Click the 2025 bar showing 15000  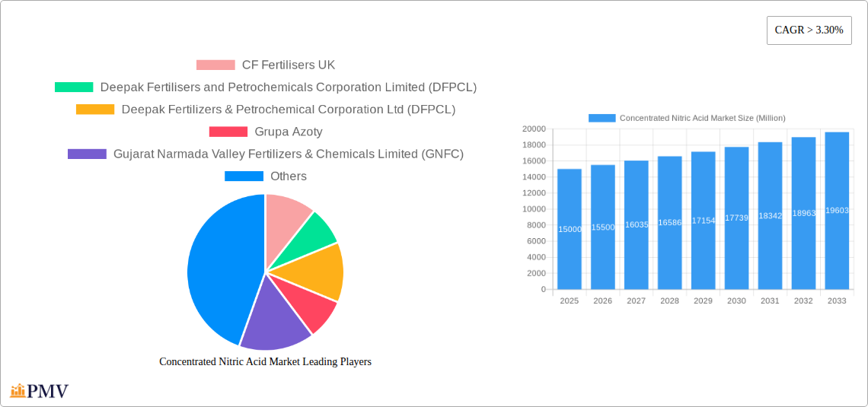[x=570, y=229]
